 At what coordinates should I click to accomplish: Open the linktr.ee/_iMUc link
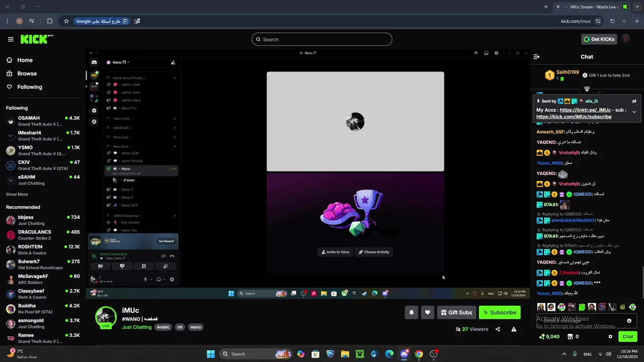585,110
